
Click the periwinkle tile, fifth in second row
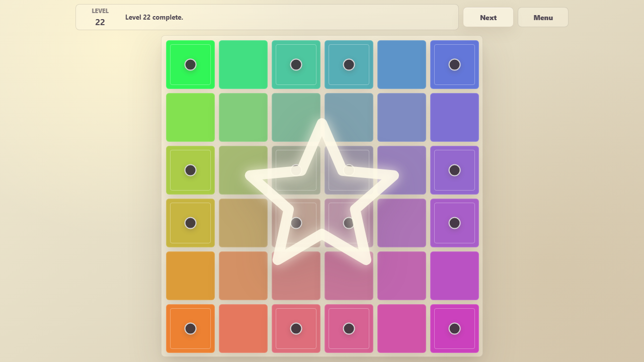(401, 117)
